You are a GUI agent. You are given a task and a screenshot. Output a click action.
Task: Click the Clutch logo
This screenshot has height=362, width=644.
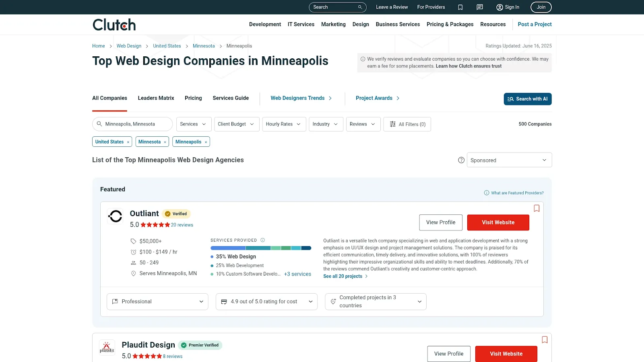114,24
